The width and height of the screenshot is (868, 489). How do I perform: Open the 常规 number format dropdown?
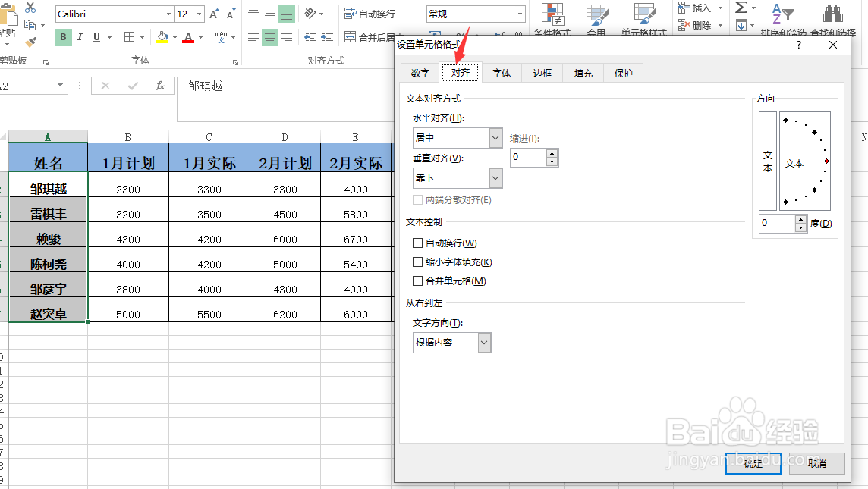tap(520, 14)
